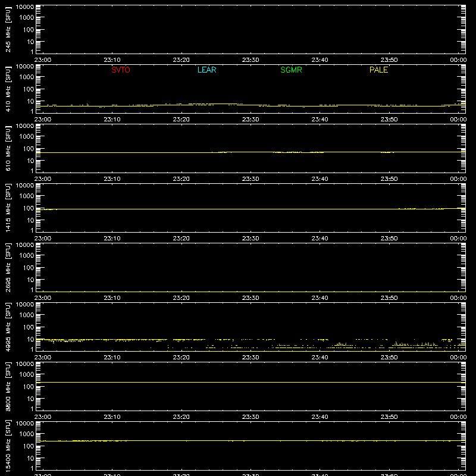476x476 pixels.
Task: Click the 23:10 label below the 610 MHz plot
Action: coord(112,179)
